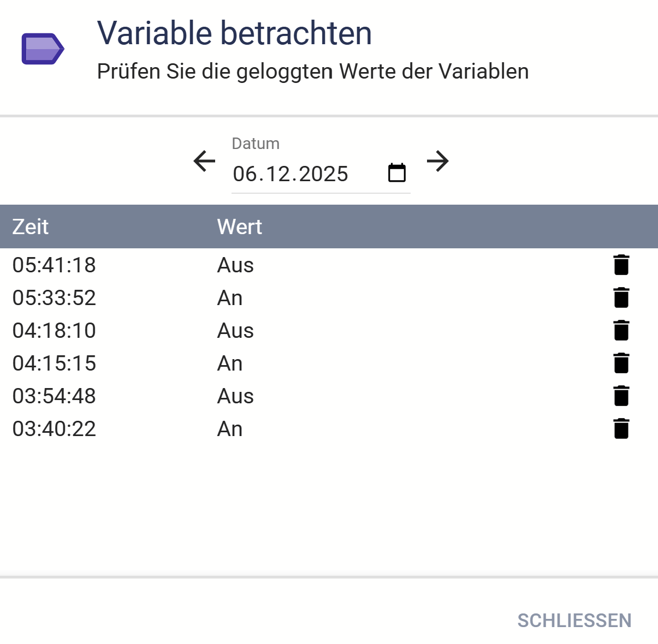Click the An value at 03:40:22
The width and height of the screenshot is (658, 644).
coord(230,429)
